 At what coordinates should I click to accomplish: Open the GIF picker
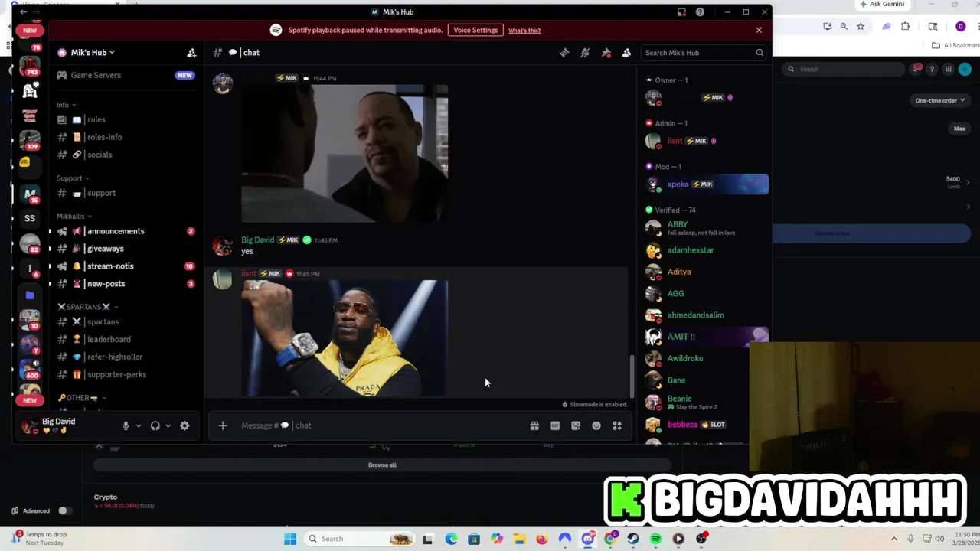pyautogui.click(x=555, y=425)
